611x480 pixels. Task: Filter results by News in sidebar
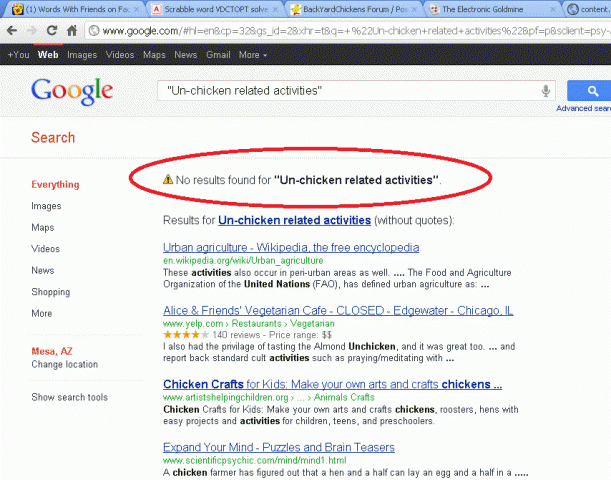click(42, 270)
